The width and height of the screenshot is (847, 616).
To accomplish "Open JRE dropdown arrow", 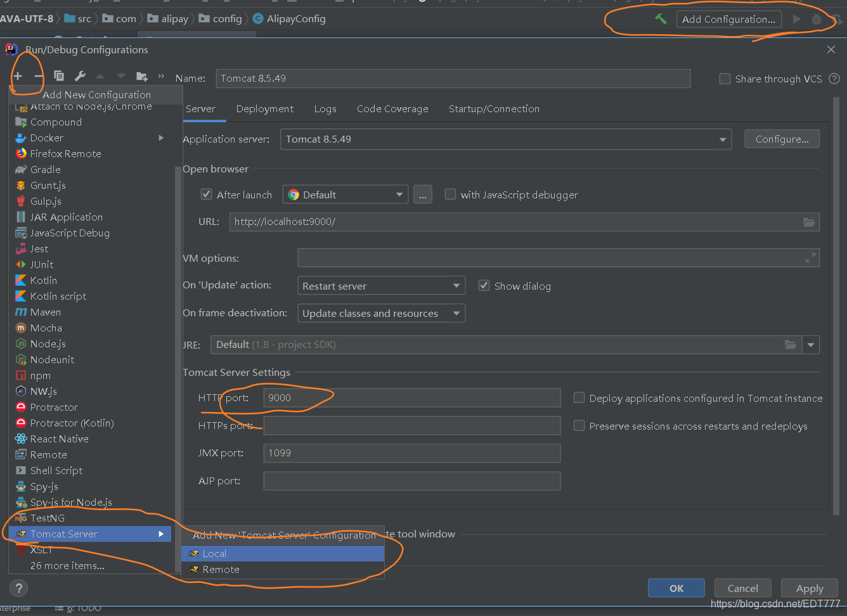I will click(x=811, y=345).
